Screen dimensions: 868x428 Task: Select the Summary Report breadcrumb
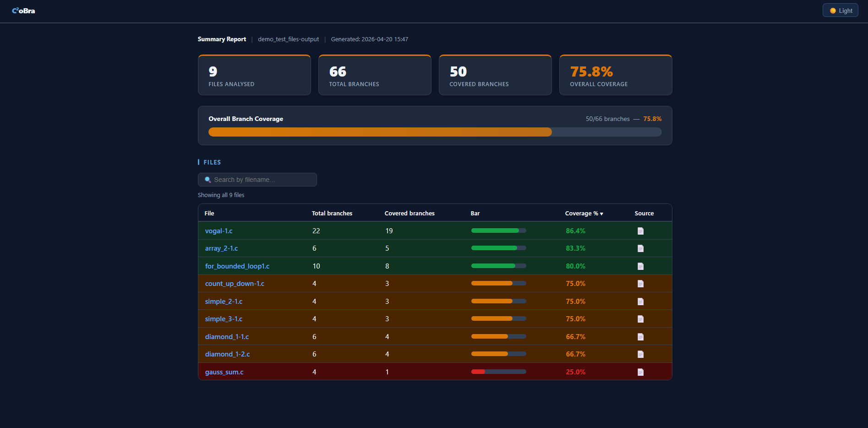click(222, 39)
